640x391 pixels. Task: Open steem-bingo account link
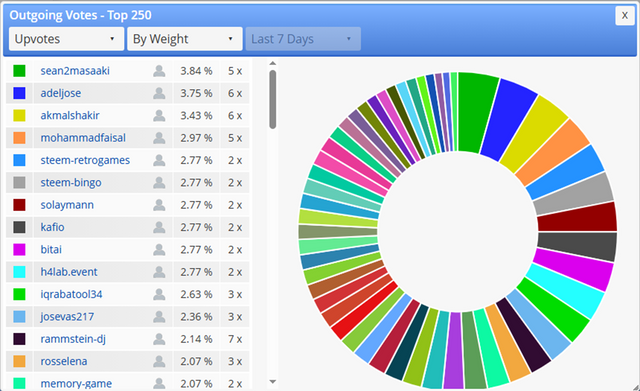click(x=71, y=182)
